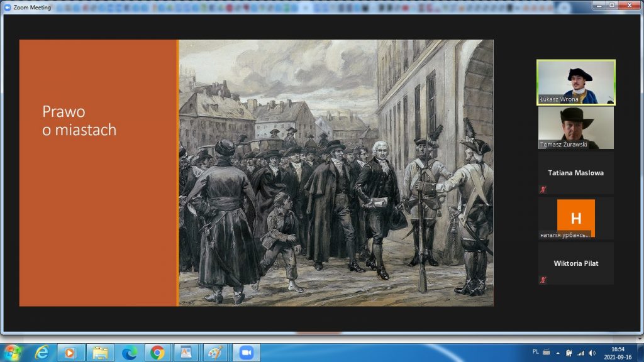Select Łukasz Wrona's video thumbnail
This screenshot has width=644, height=362.
(x=575, y=82)
